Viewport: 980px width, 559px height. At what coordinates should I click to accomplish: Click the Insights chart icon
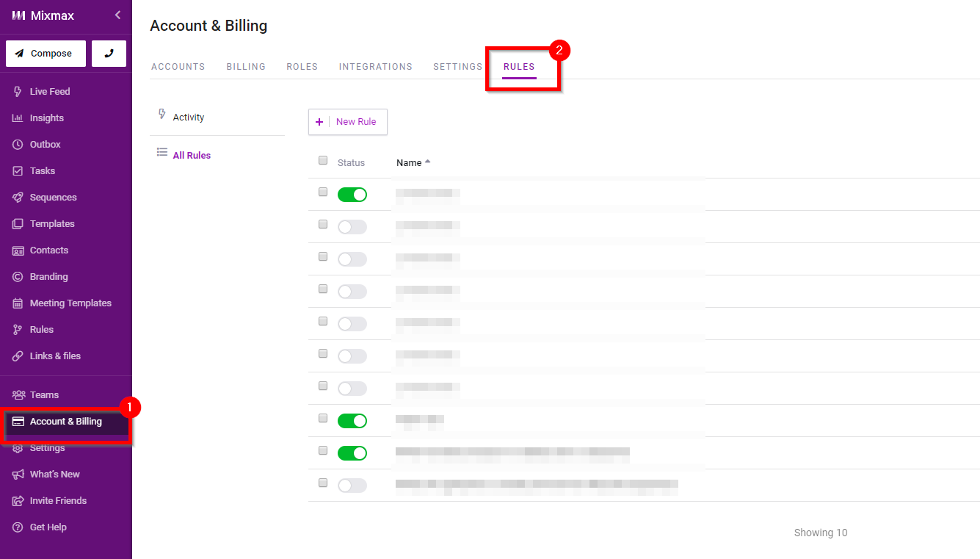click(18, 118)
